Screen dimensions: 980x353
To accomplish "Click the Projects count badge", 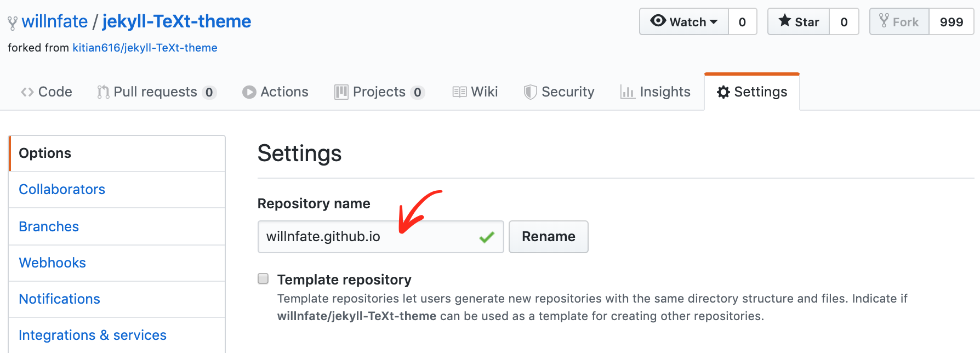I will click(418, 93).
